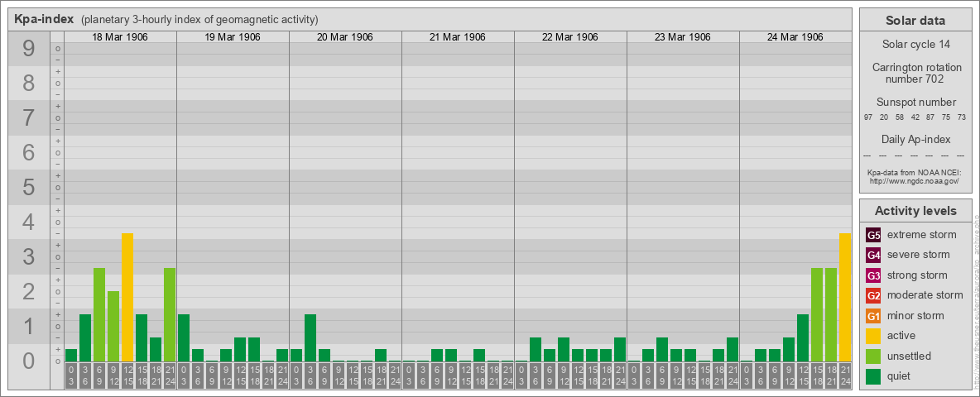Click the G1 minor storm legend icon
The image size is (980, 397).
click(x=873, y=316)
